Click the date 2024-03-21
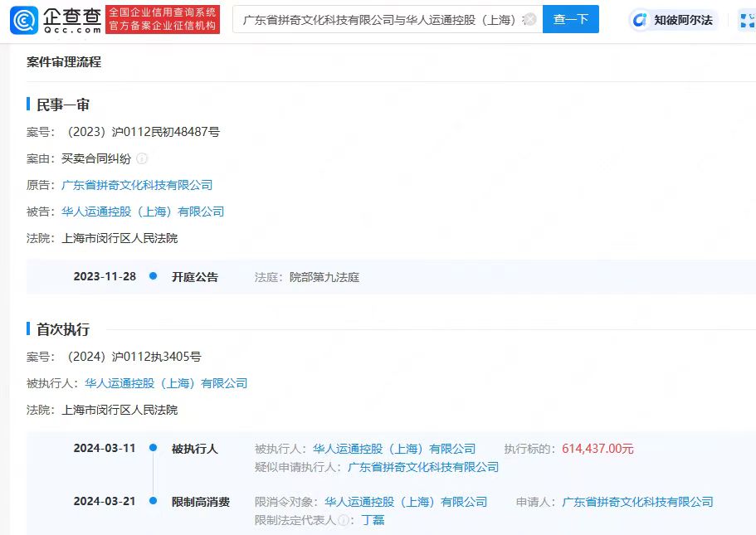The height and width of the screenshot is (535, 756). pos(105,501)
